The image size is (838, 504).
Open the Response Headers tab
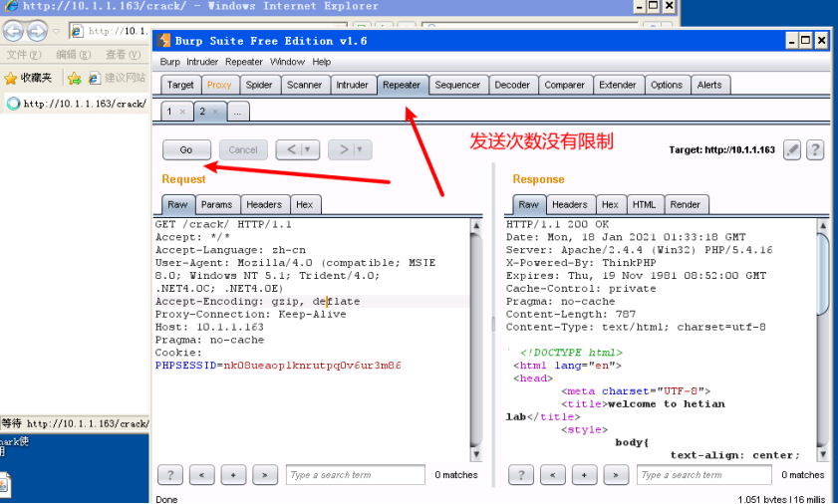(570, 205)
